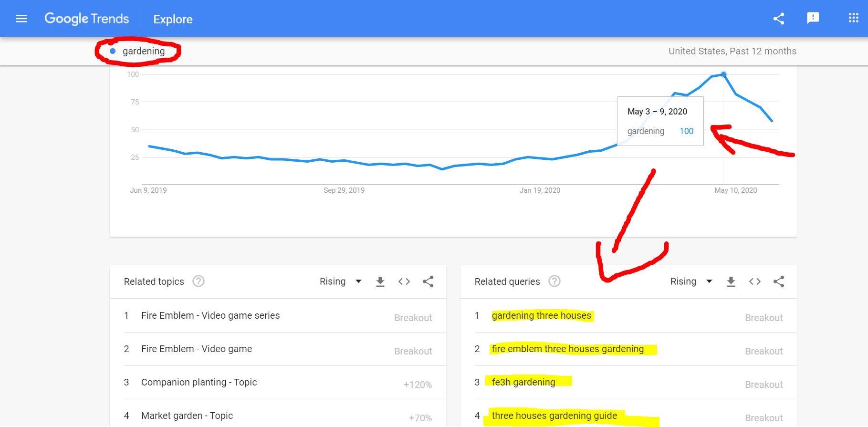Viewport: 868px width, 427px height.
Task: Share the Related queries panel
Action: click(x=779, y=281)
